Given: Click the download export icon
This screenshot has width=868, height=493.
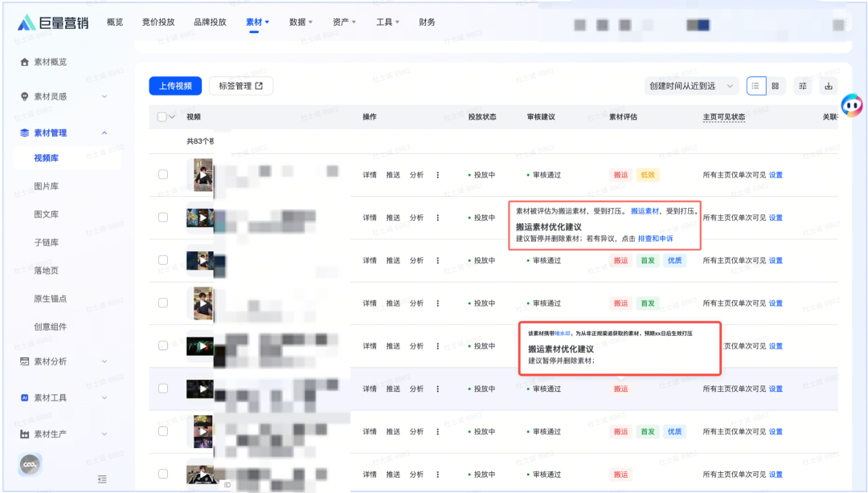Looking at the screenshot, I should point(829,86).
